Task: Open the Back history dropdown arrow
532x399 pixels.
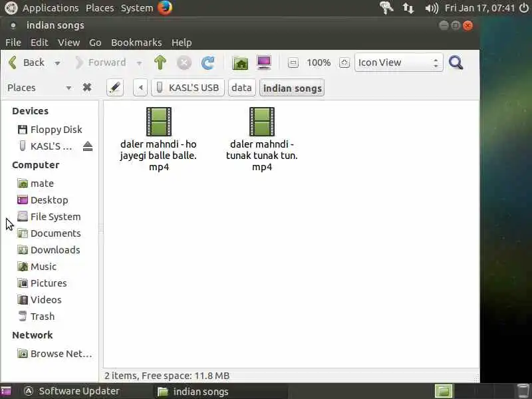Action: click(57, 63)
